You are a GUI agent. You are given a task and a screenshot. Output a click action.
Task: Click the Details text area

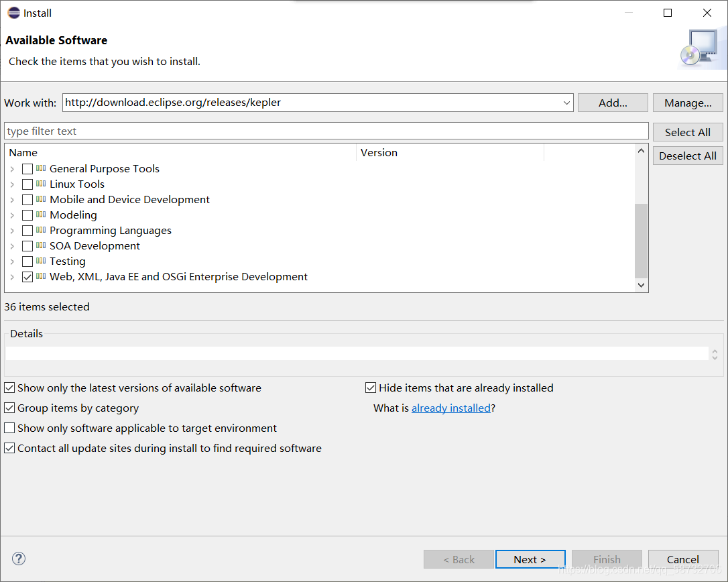click(357, 353)
